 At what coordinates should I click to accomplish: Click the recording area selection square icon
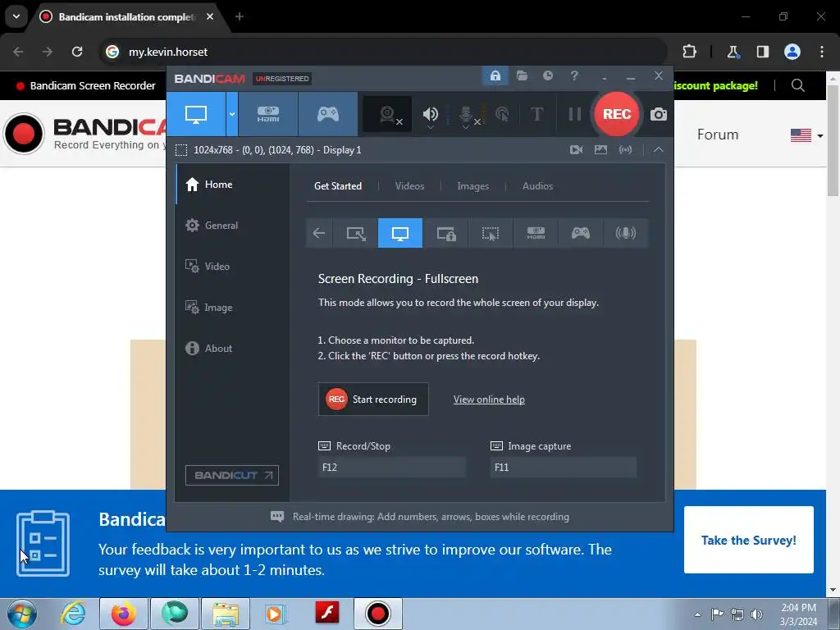click(x=181, y=150)
